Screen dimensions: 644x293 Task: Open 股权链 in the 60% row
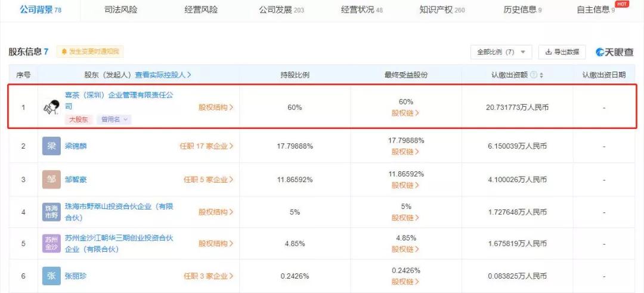[405, 113]
